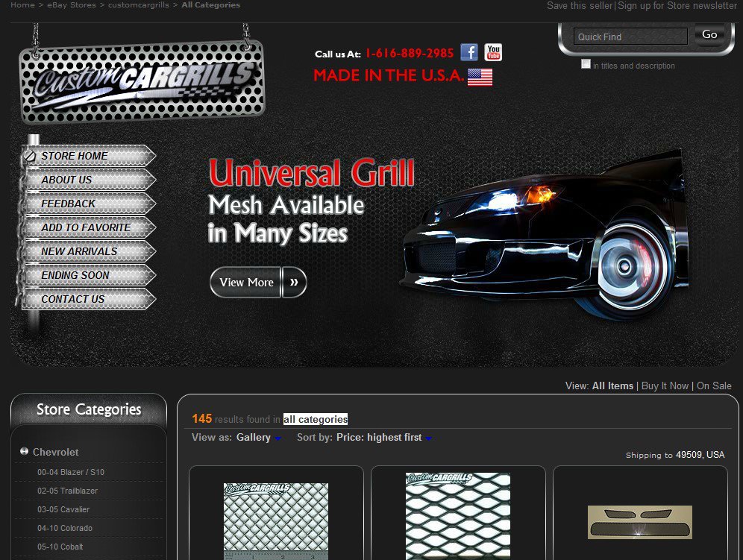
Task: Click the Home breadcrumb link
Action: coord(22,4)
